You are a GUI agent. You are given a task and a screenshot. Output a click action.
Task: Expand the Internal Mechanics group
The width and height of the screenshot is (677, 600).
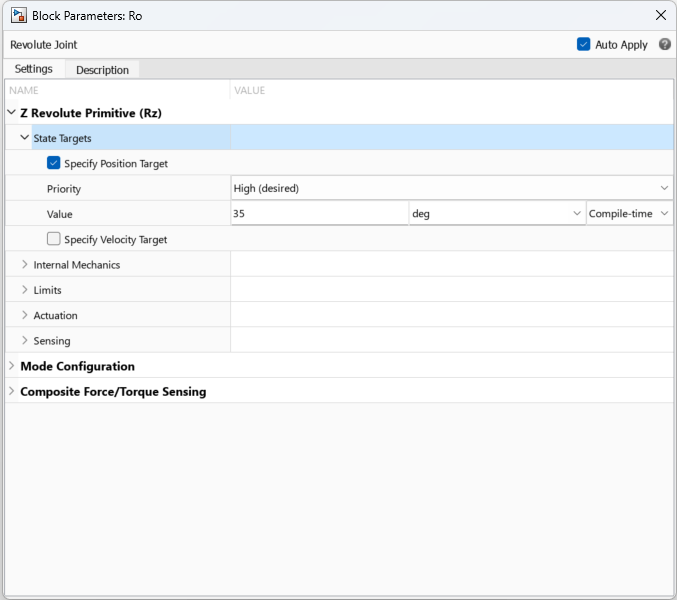(25, 265)
